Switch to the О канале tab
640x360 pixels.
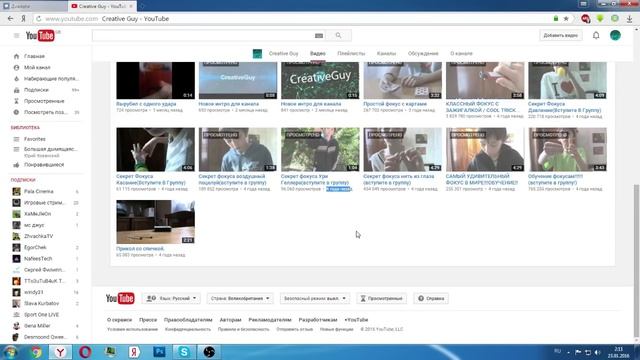coord(461,53)
